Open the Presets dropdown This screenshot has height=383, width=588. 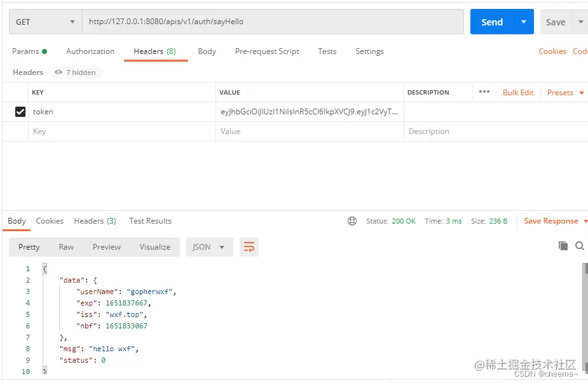click(565, 93)
